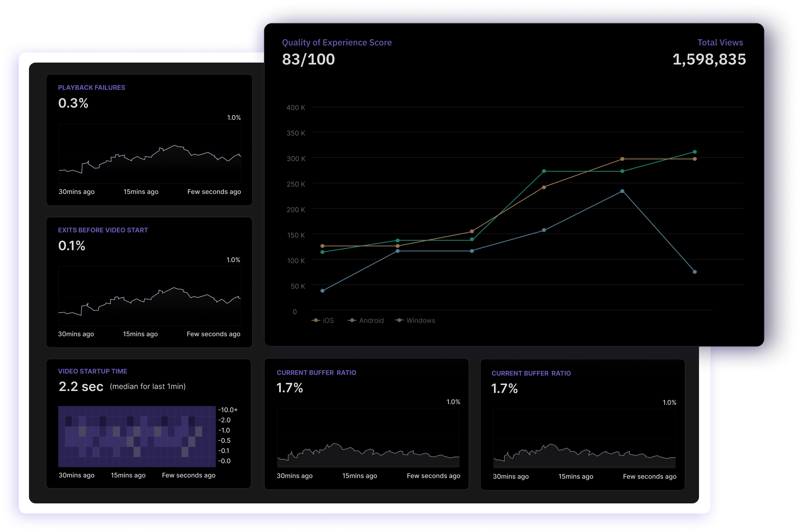Viewport: 800px width, 532px height.
Task: Click the 0.1% exits value
Action: click(72, 246)
